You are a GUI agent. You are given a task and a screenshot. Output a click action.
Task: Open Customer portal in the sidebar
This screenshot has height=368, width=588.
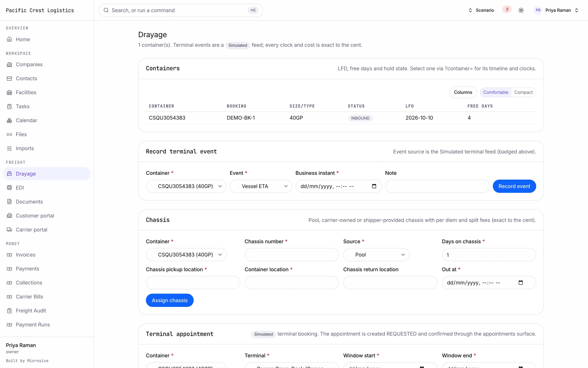tap(47, 216)
